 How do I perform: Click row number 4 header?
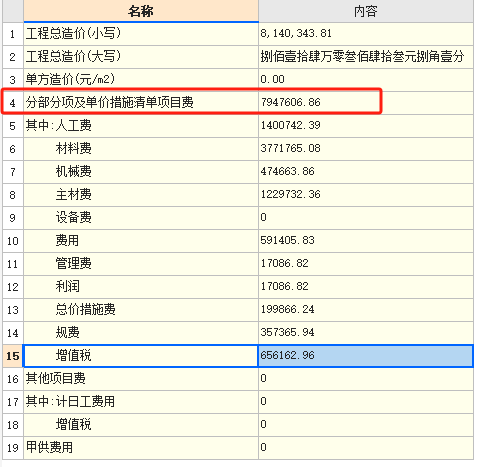13,103
